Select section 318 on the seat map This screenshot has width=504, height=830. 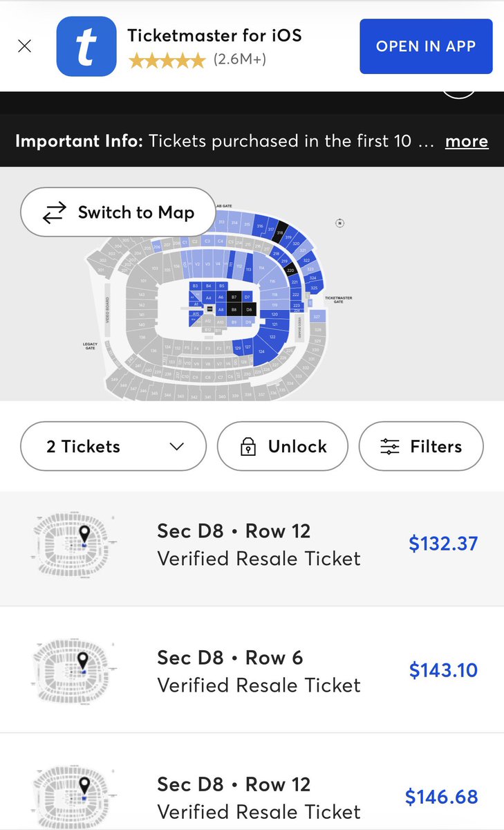pos(280,233)
